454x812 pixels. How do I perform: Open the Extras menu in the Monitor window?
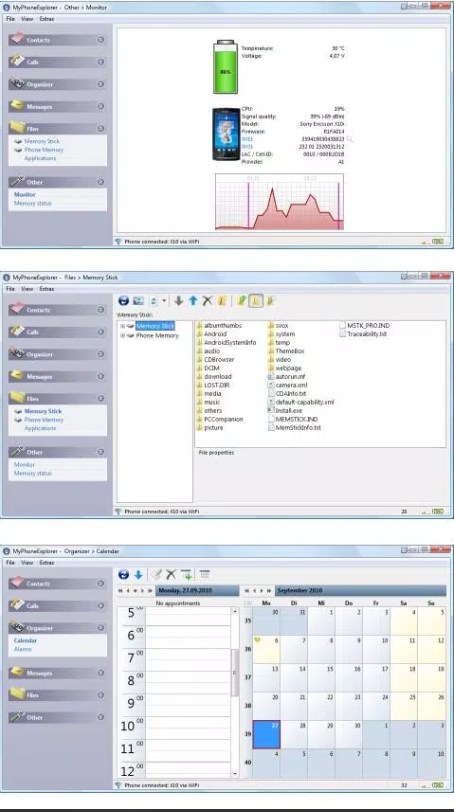47,19
